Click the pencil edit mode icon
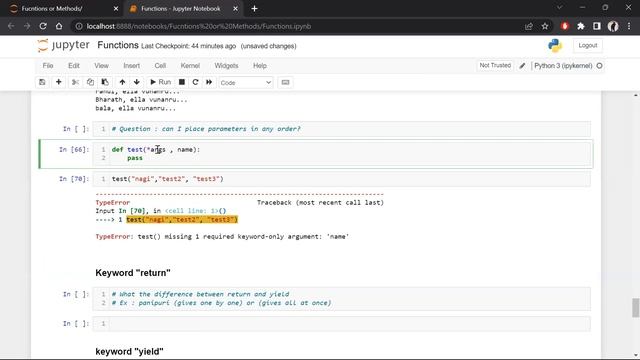640x360 pixels. [x=522, y=66]
